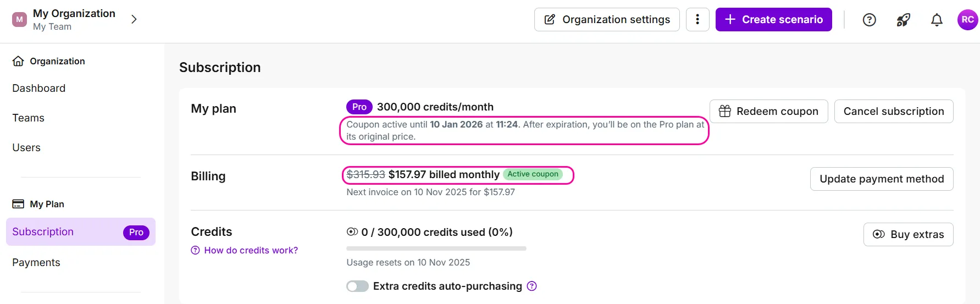Open the Users page
Screen dimensions: 980x304
26,148
